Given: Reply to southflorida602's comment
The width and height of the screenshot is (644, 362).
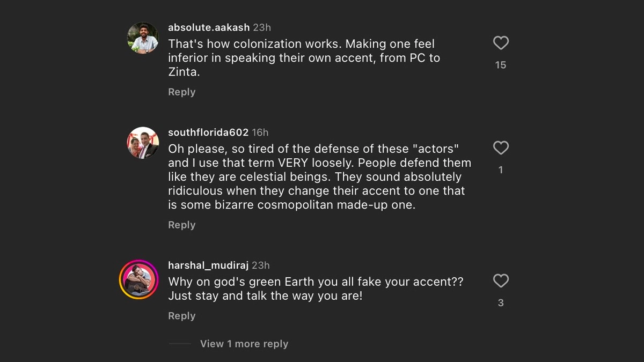Looking at the screenshot, I should 181,225.
